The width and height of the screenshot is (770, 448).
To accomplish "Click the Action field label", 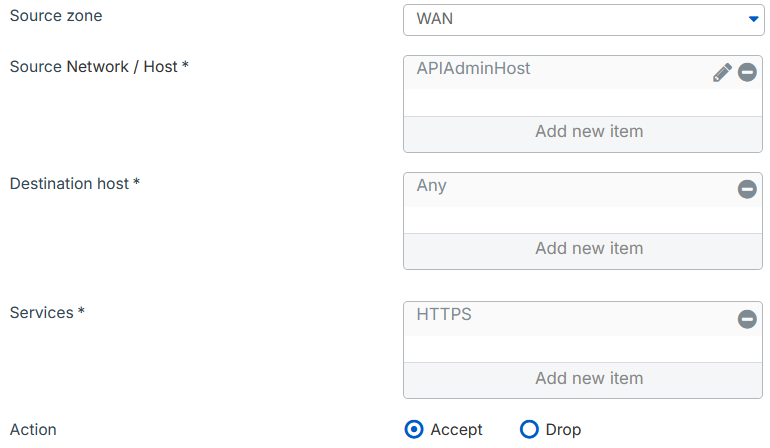I will coord(33,430).
